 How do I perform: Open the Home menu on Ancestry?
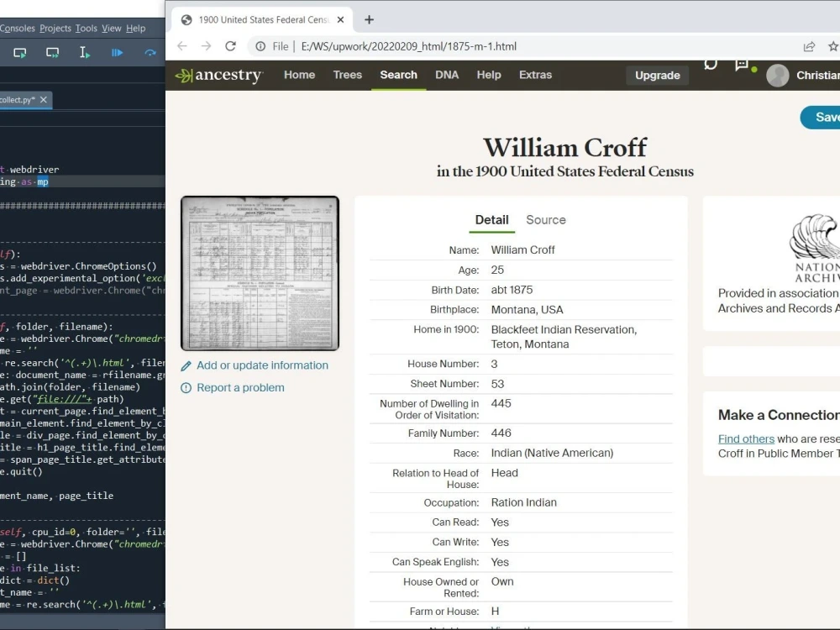tap(300, 75)
